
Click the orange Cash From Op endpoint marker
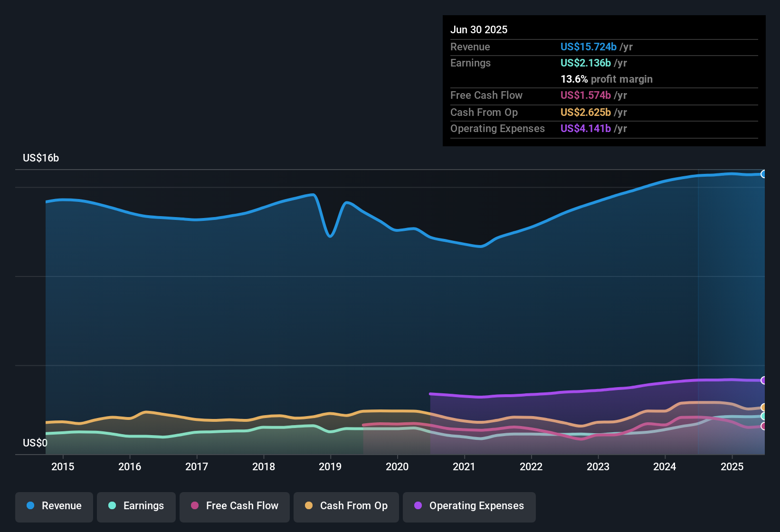coord(763,407)
